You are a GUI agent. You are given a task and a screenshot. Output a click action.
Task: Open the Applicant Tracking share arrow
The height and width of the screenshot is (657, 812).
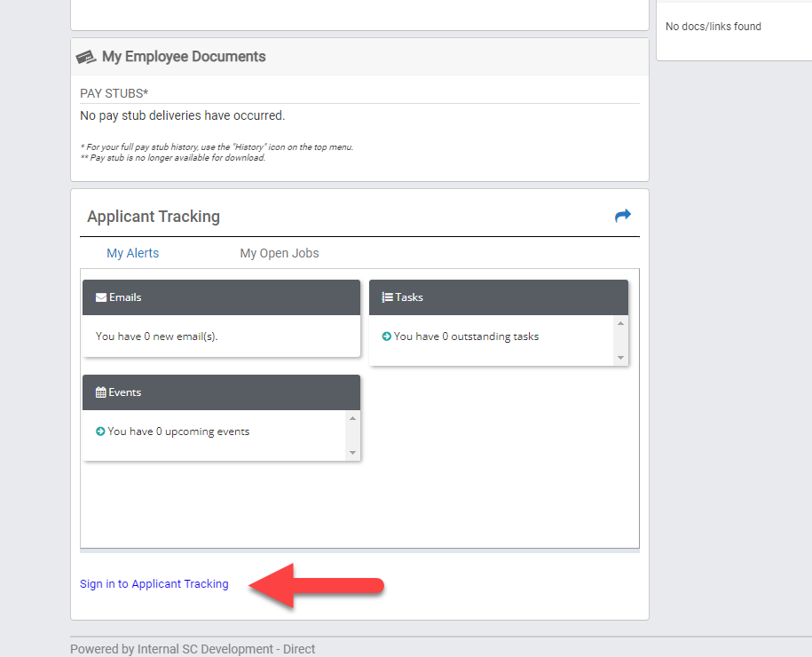(x=622, y=215)
